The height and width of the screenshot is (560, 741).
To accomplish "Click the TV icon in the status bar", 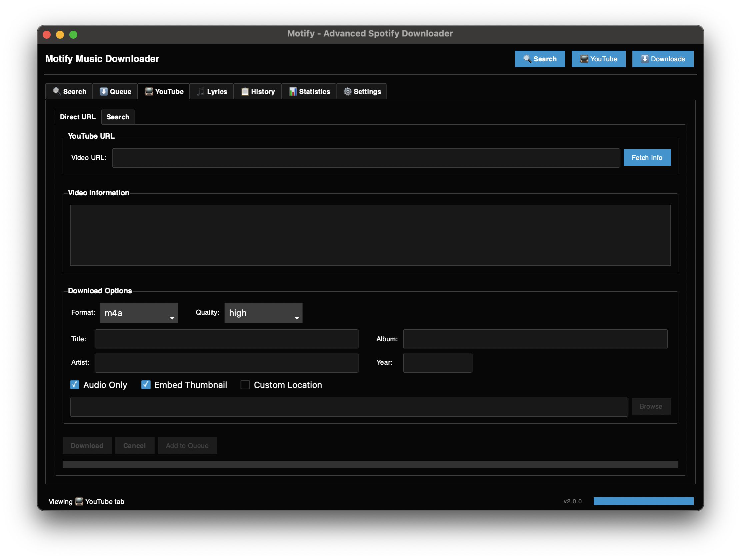I will click(x=79, y=501).
